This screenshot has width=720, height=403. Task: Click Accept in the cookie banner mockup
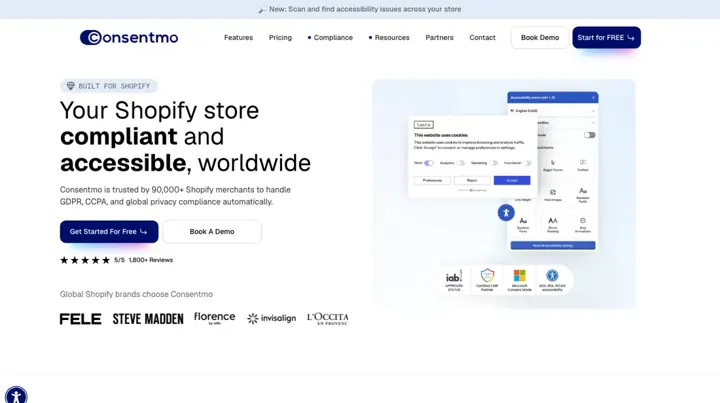coord(512,180)
